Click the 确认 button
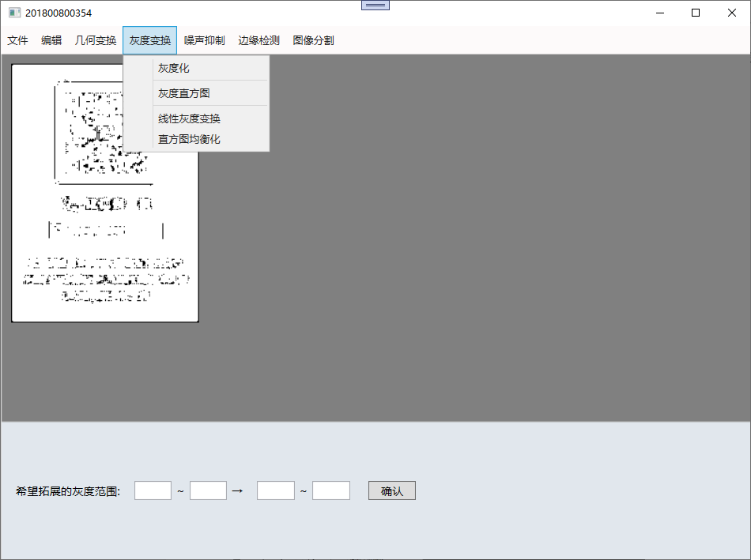 392,490
